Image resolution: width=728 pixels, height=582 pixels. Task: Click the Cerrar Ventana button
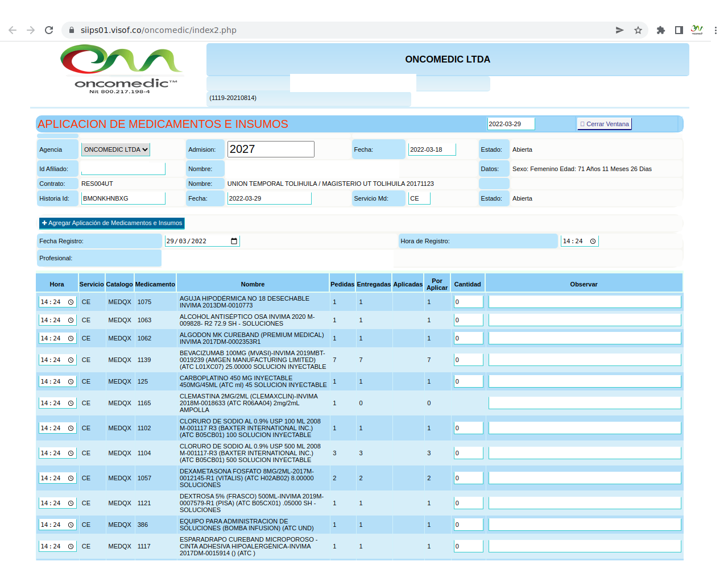click(x=604, y=124)
